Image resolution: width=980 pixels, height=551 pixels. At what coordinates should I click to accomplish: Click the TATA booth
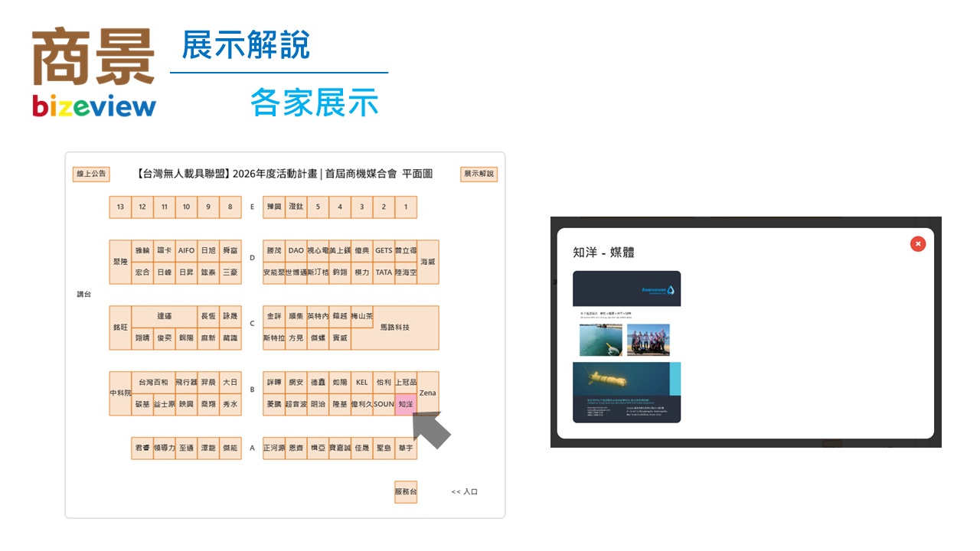coord(384,272)
